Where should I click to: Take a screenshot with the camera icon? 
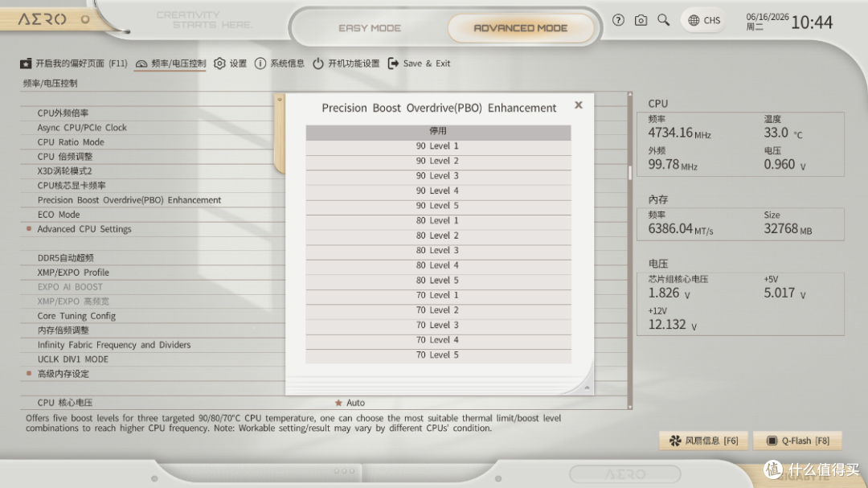(x=641, y=20)
